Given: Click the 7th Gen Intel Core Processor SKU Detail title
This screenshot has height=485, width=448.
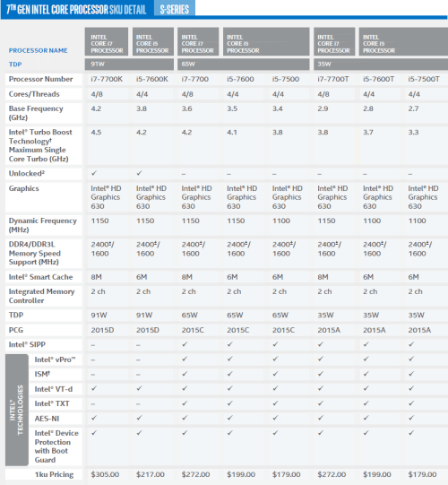Looking at the screenshot, I should coord(76,9).
